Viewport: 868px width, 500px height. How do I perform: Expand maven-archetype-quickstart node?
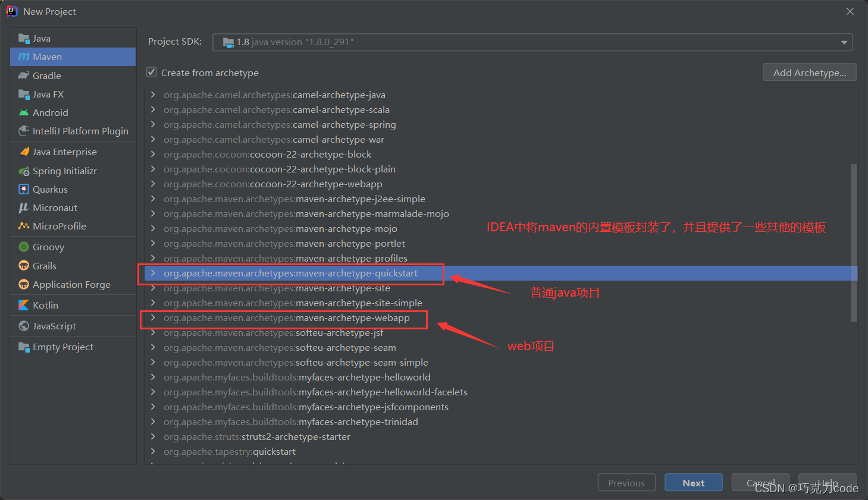tap(153, 273)
